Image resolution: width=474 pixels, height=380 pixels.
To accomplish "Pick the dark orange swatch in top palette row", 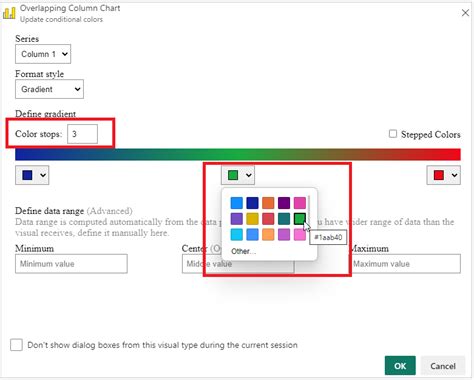I will click(268, 203).
